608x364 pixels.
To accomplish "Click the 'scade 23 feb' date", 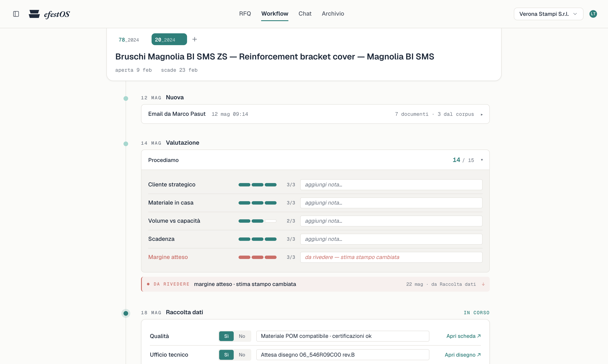I will click(179, 70).
